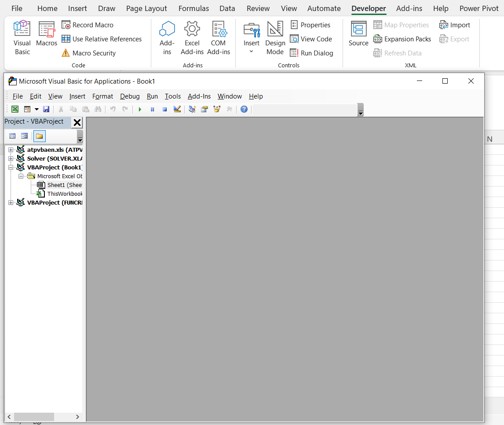Toggle Design Mode in the Controls group
504x425 pixels.
pyautogui.click(x=275, y=38)
